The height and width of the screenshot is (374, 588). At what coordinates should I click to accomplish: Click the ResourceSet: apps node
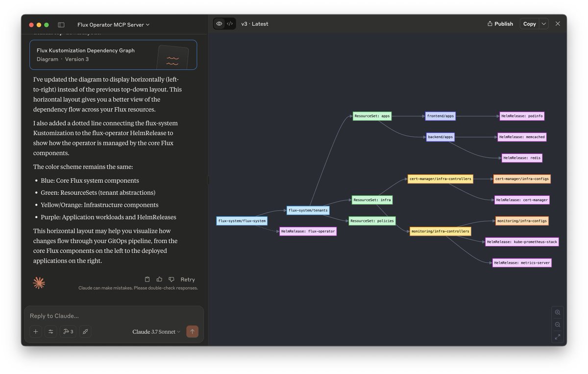(x=372, y=116)
